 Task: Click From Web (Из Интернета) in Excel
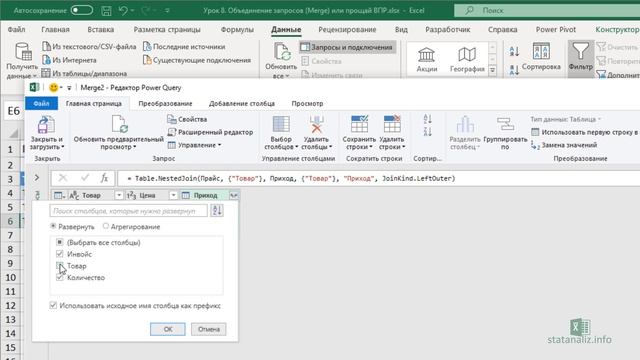69,60
